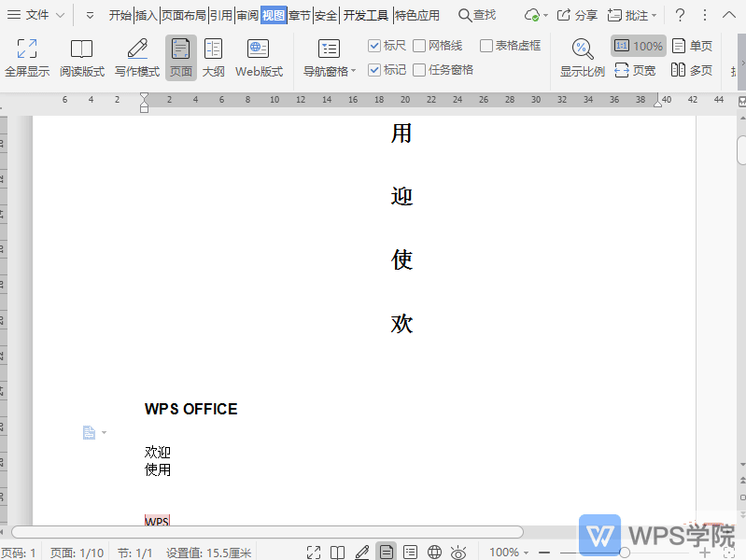
Task: Enable the 网格线 gridlines checkbox
Action: click(419, 46)
